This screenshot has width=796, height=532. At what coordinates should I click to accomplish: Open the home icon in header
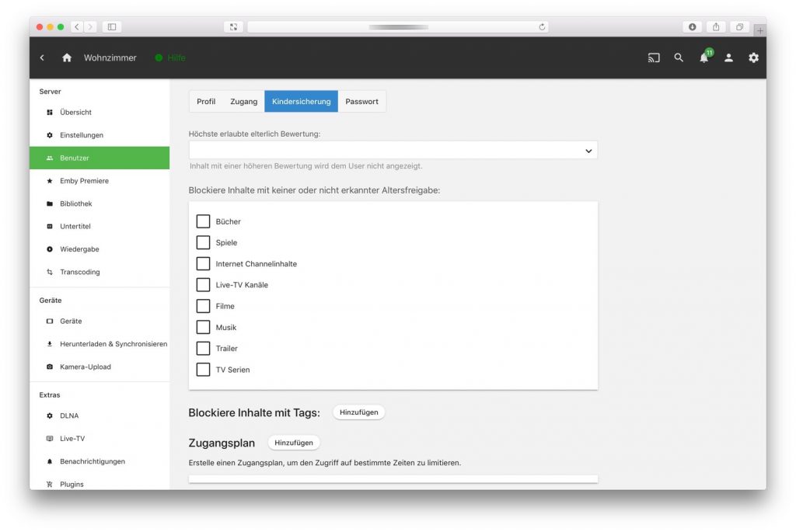[67, 57]
